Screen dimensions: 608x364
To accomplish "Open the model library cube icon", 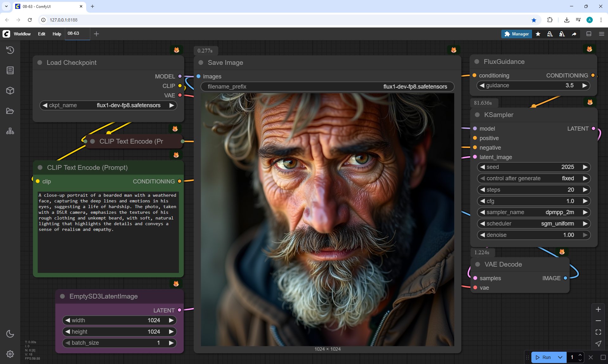I will click(x=10, y=91).
